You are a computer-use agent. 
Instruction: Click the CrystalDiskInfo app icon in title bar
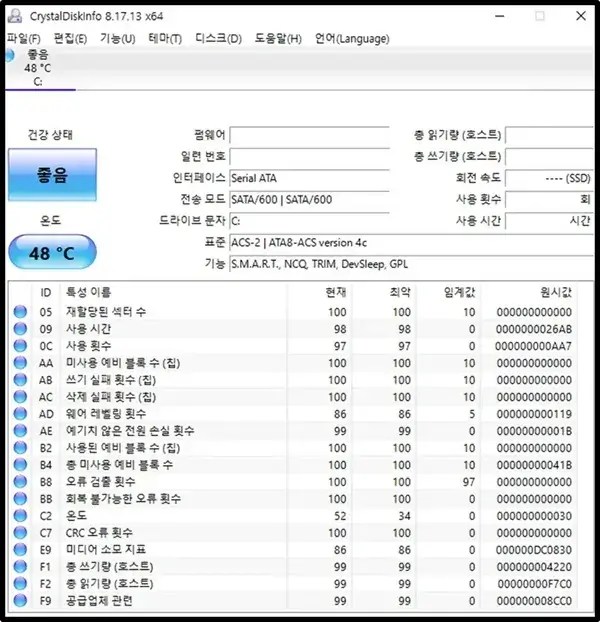[x=15, y=16]
